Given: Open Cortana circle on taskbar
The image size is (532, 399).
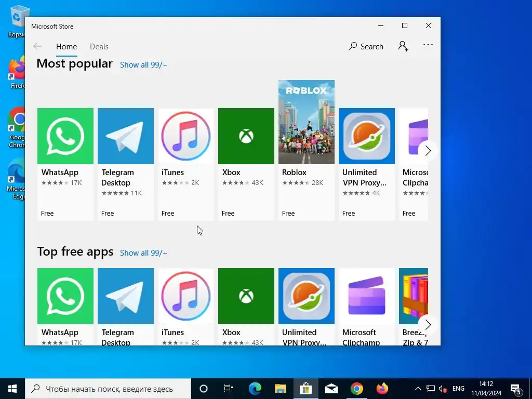Looking at the screenshot, I should tap(204, 389).
